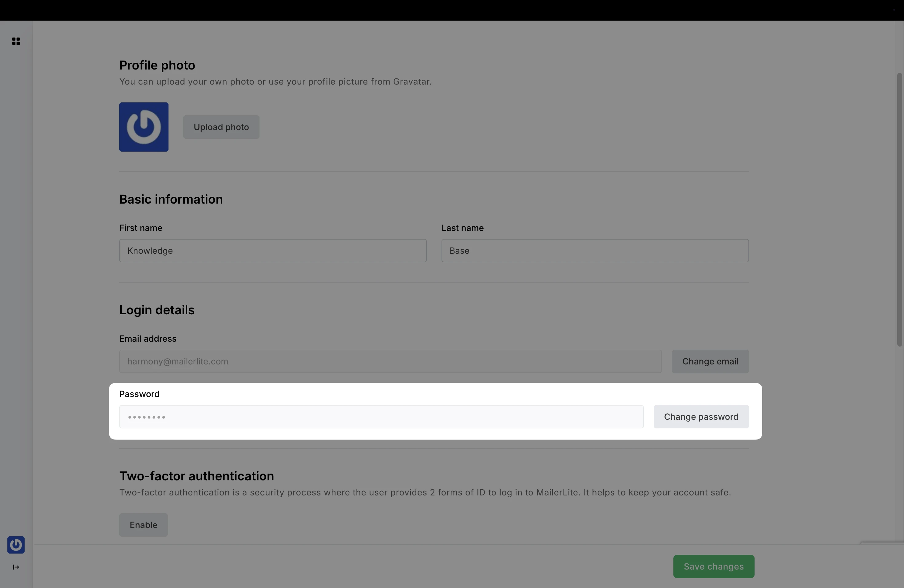Save changes with the green button

(x=713, y=566)
